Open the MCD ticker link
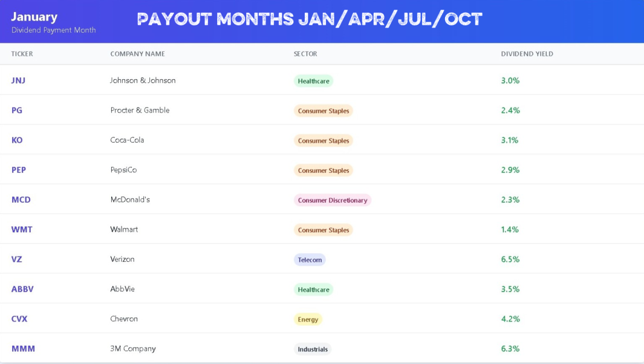The width and height of the screenshot is (644, 364). [x=21, y=200]
